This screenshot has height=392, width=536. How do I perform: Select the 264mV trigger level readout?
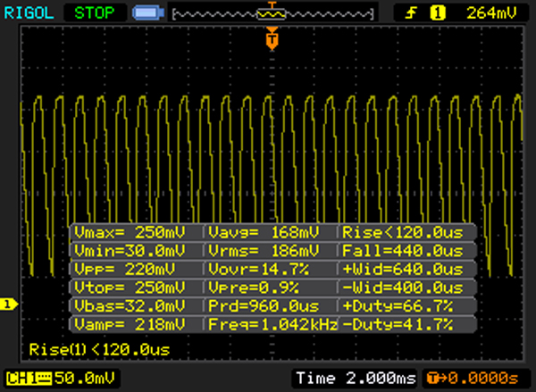point(490,13)
